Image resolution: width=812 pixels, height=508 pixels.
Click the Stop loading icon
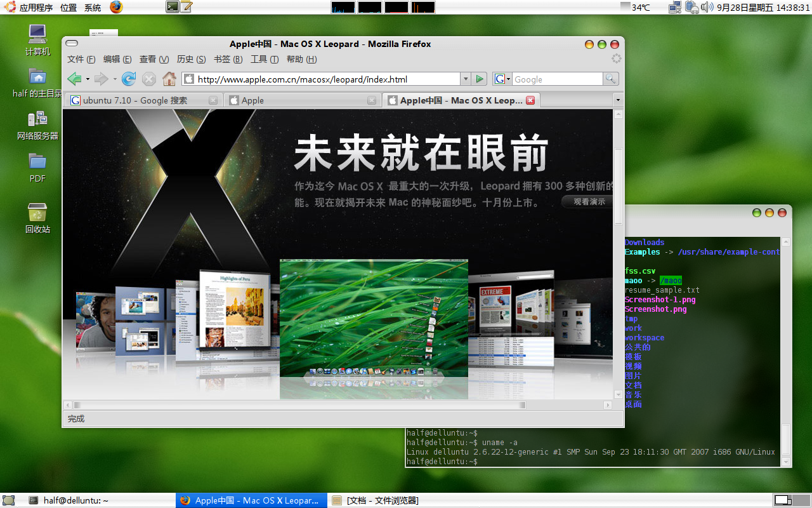pos(149,79)
